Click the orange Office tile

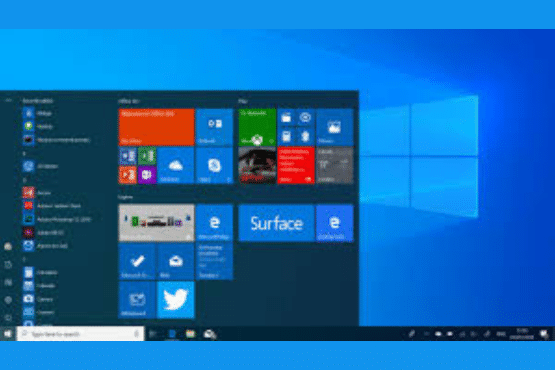point(156,127)
